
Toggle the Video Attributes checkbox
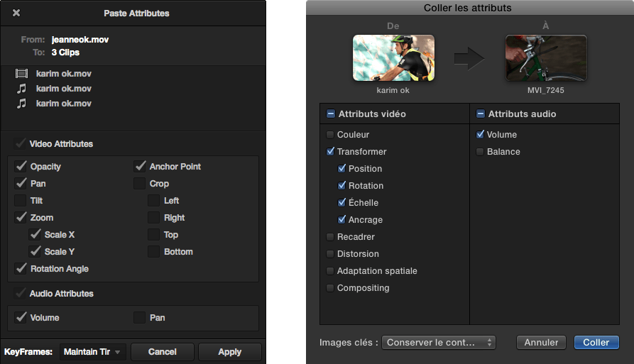pos(20,144)
